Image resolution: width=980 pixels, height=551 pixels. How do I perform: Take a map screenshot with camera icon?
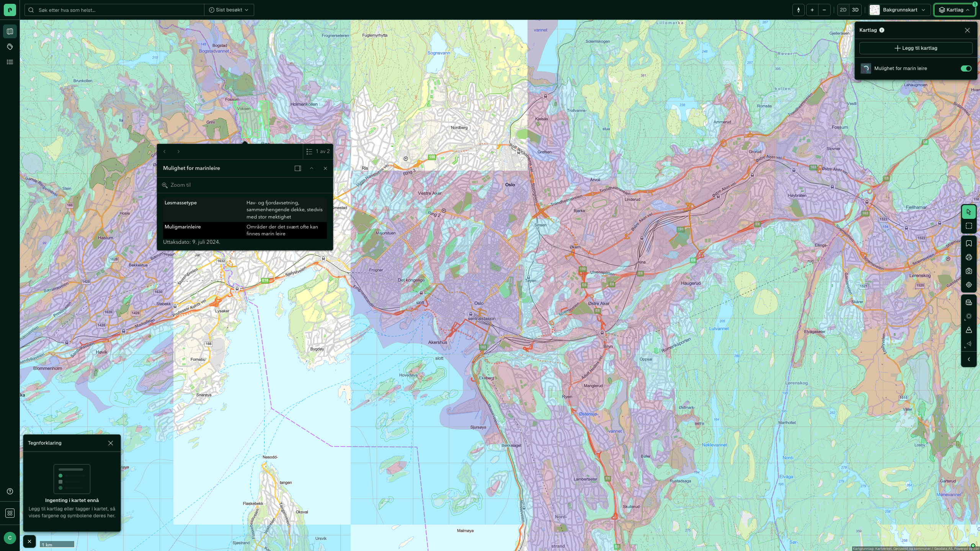[969, 271]
